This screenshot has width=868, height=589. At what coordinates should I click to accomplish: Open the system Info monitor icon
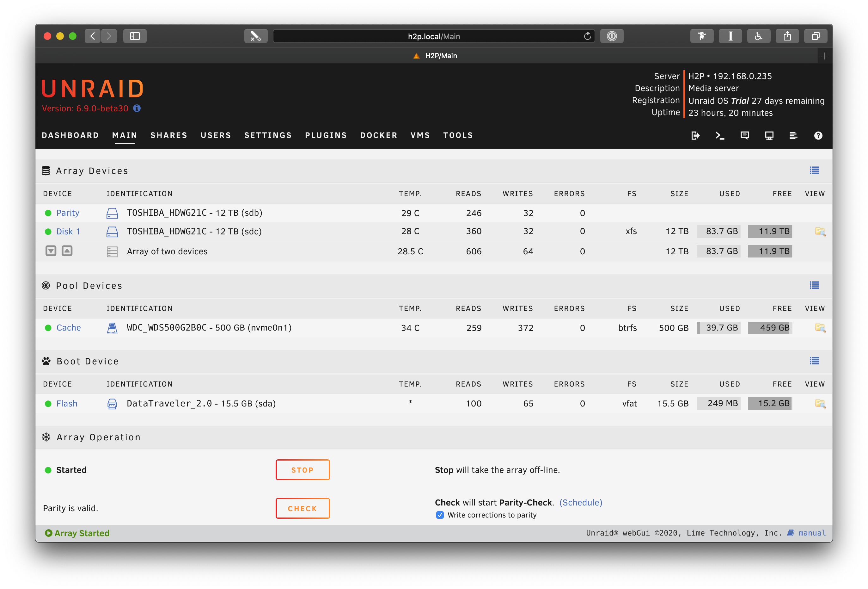tap(769, 135)
